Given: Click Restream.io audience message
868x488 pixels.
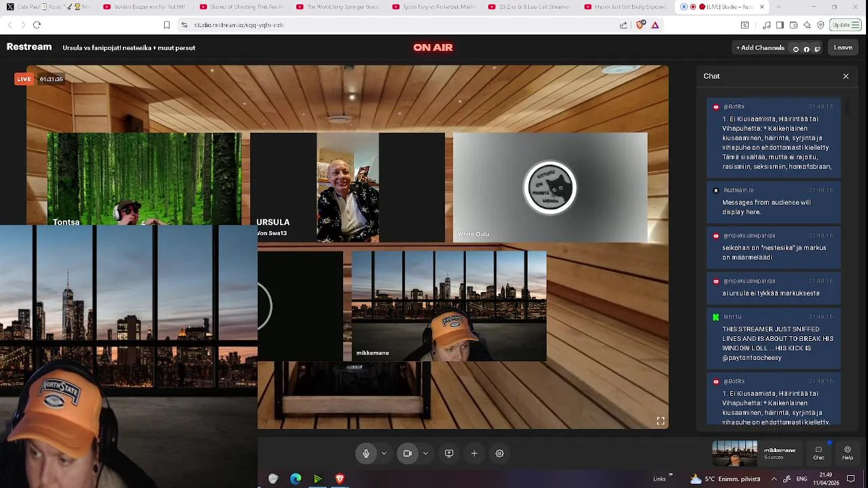Looking at the screenshot, I should [774, 202].
